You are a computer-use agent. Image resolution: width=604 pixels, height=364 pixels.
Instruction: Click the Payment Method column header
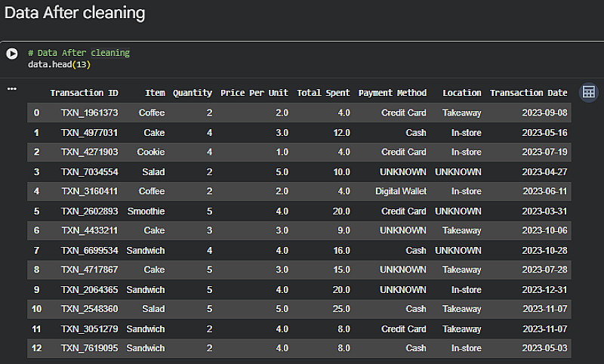pos(392,93)
